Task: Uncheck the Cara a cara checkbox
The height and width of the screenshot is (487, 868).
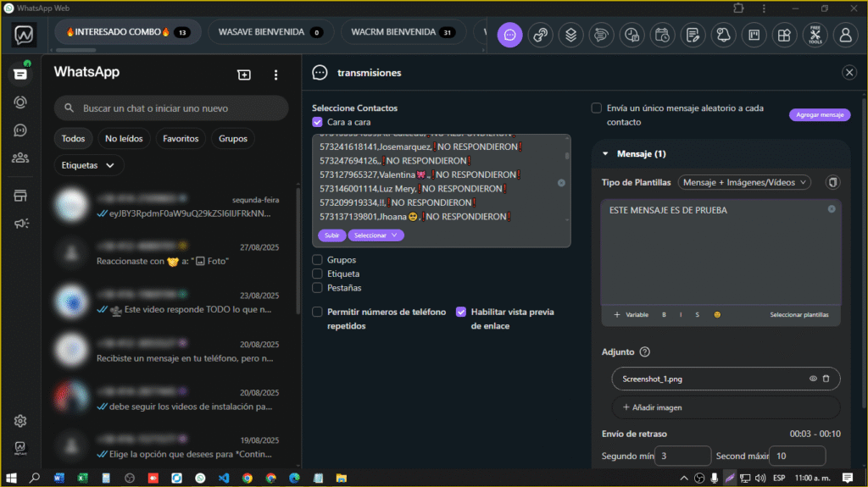Action: 317,122
